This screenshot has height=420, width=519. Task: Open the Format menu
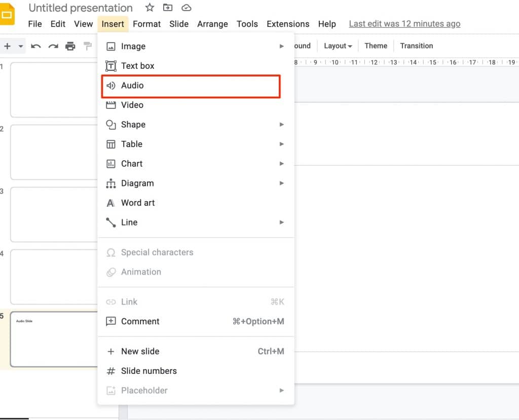pyautogui.click(x=146, y=24)
